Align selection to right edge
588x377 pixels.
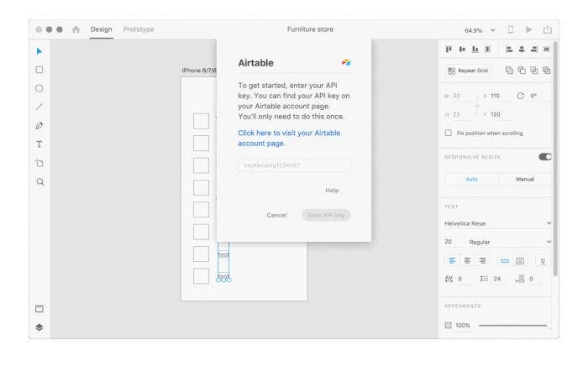(534, 49)
